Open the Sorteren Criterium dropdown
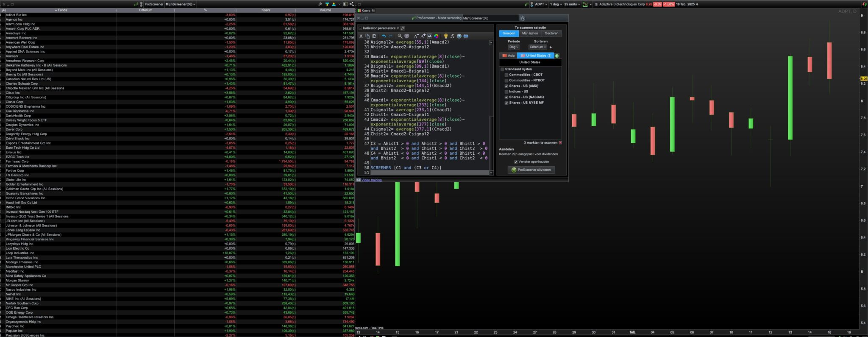The height and width of the screenshot is (337, 868). [x=537, y=47]
